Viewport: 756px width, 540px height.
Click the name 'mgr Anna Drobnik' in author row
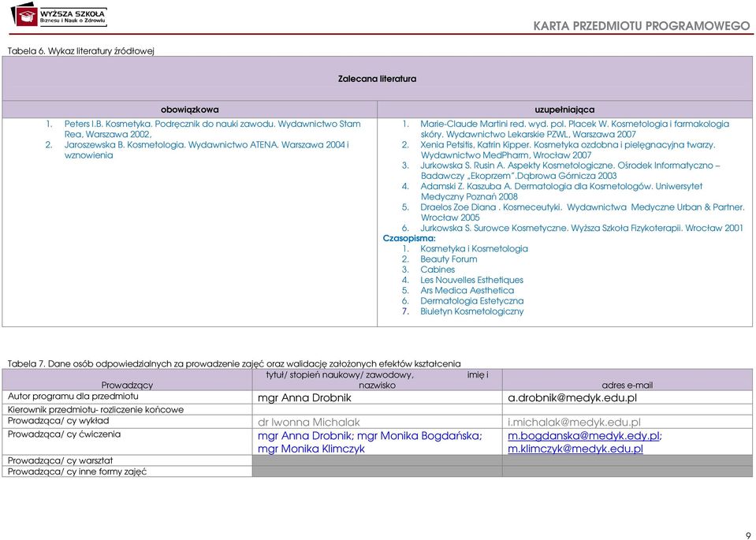[304, 398]
